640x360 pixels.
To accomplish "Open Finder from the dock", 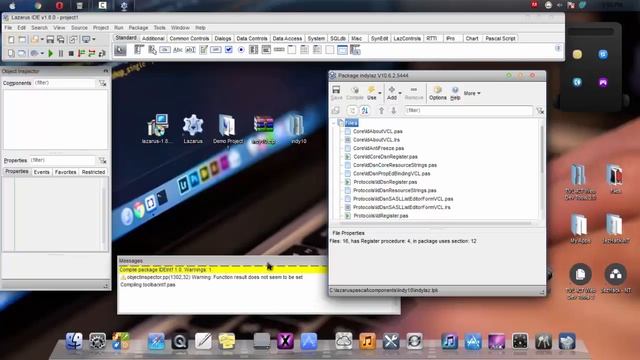I will (74, 341).
